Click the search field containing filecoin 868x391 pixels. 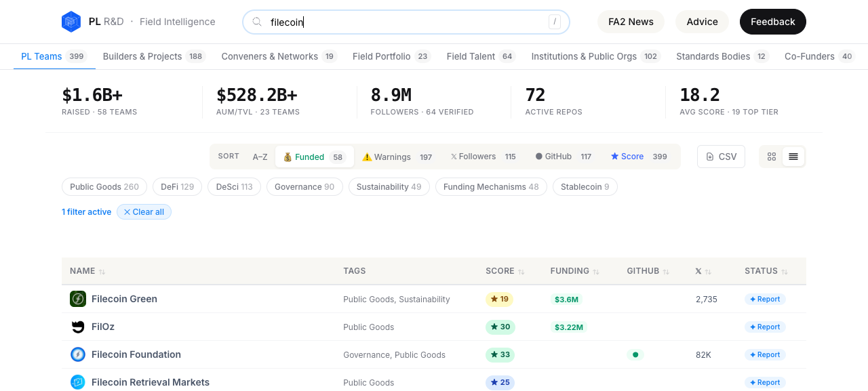406,22
